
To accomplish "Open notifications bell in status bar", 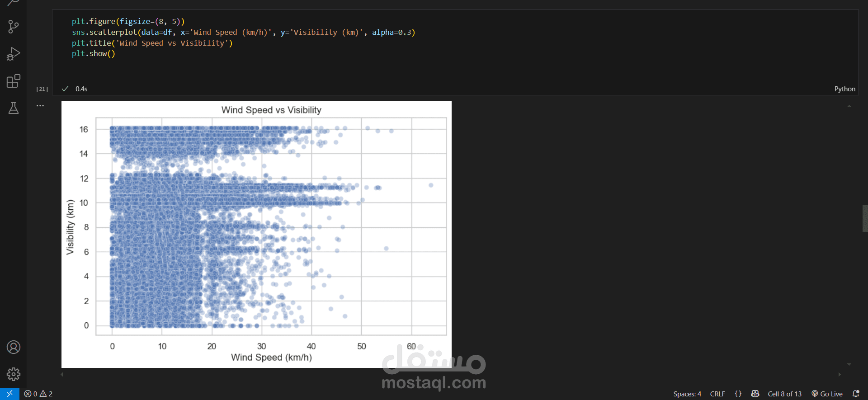I will (x=855, y=394).
